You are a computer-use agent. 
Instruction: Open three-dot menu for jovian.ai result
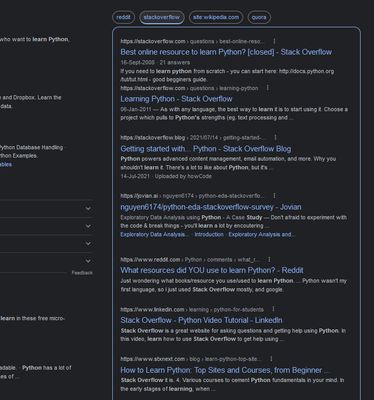click(x=274, y=196)
